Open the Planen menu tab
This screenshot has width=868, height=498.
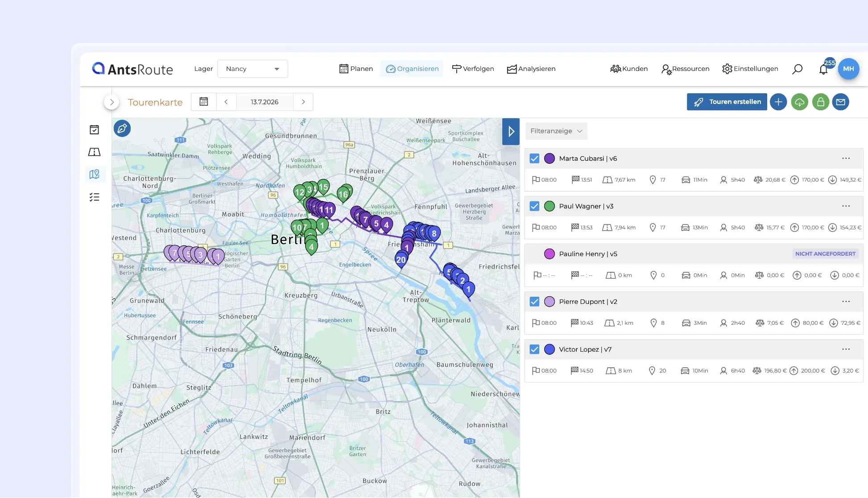tap(356, 69)
